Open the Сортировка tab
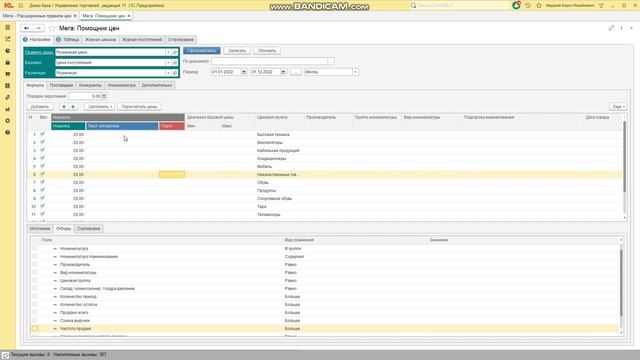 [89, 229]
